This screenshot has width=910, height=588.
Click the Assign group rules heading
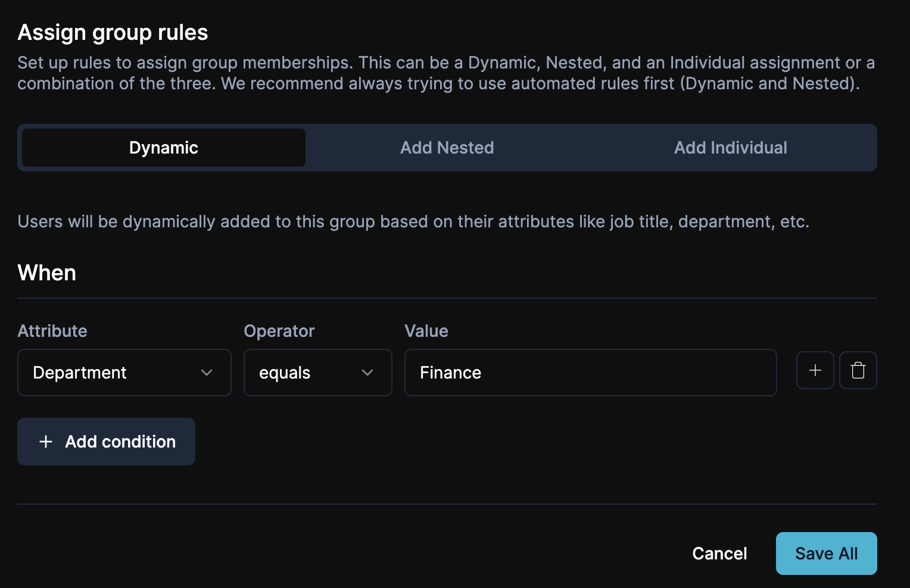pyautogui.click(x=113, y=32)
